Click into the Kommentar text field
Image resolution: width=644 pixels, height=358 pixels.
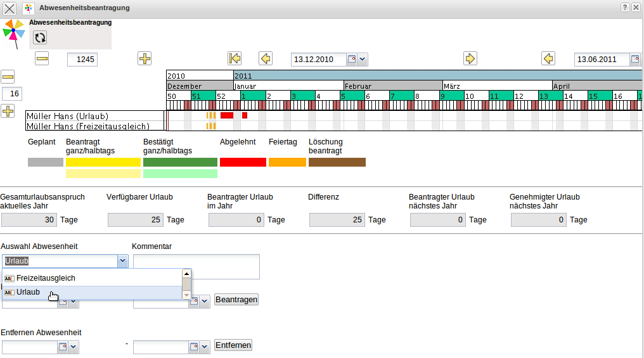[x=196, y=266]
